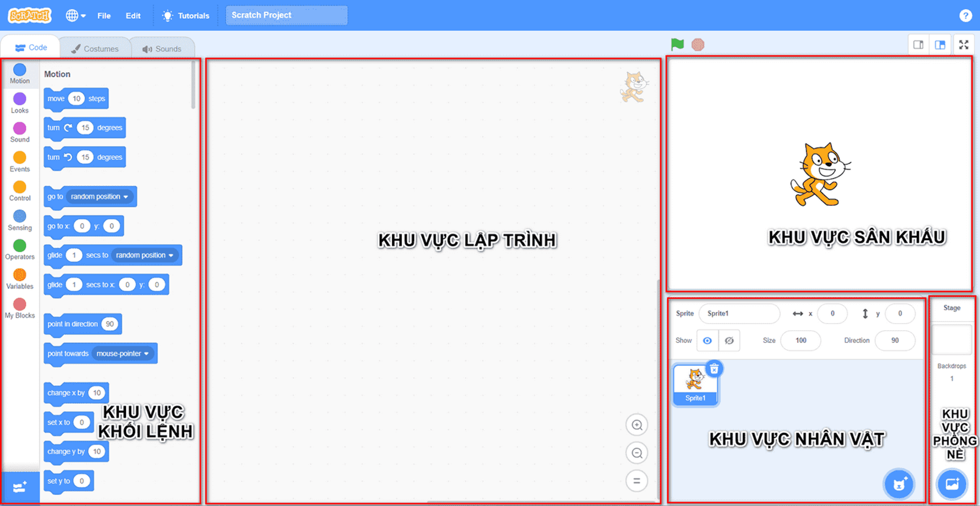Open the File menu

coord(104,15)
